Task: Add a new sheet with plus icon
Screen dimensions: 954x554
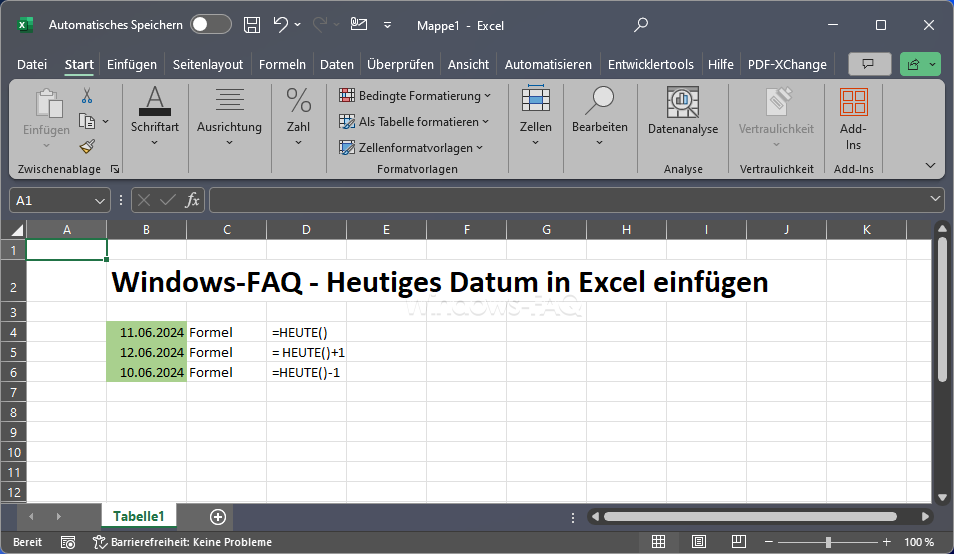Action: tap(218, 517)
